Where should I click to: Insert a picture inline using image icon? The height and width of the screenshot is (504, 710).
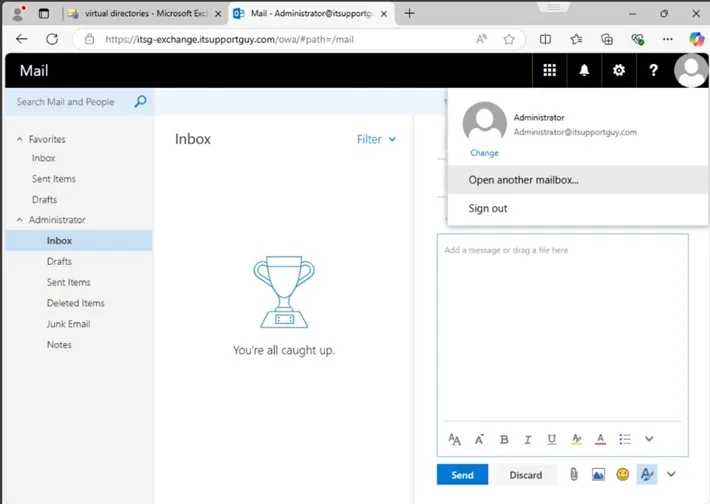click(x=598, y=475)
